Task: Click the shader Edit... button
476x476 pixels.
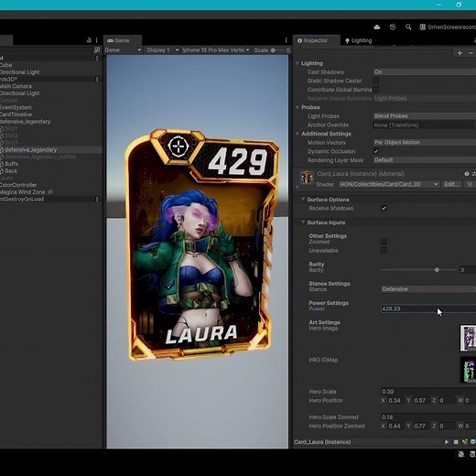Action: click(x=452, y=184)
